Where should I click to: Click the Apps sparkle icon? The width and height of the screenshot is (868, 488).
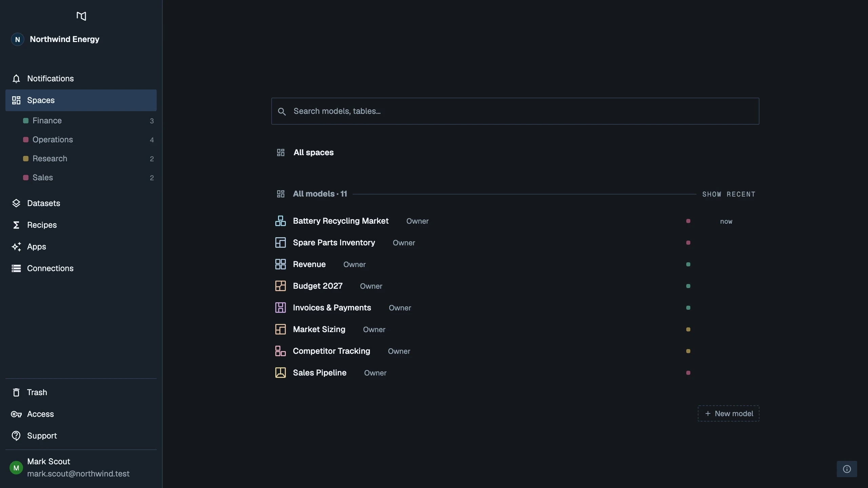pyautogui.click(x=16, y=247)
